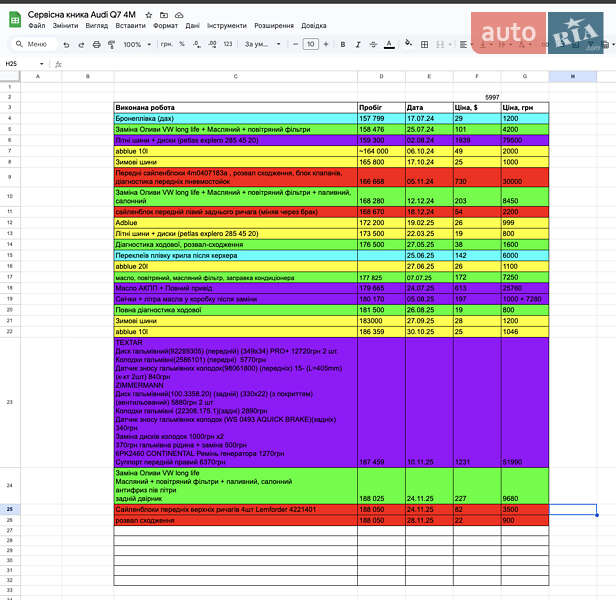Open the cloud save status icon
Viewport: 616px width, 600px height.
pos(179,16)
